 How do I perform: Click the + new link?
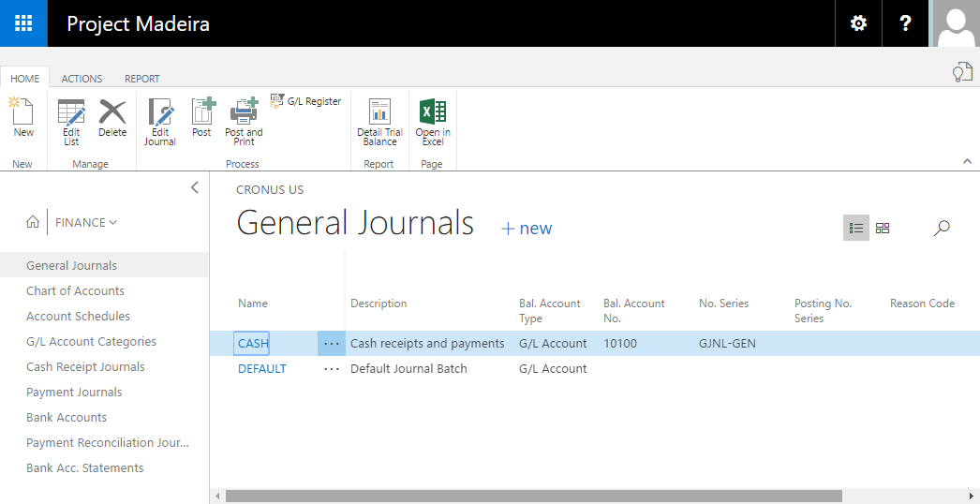(527, 229)
